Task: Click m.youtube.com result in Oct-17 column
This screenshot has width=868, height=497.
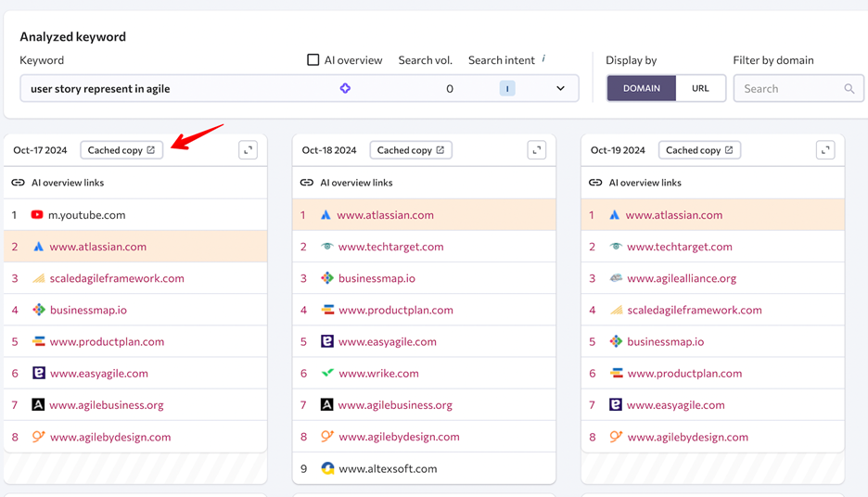Action: [87, 215]
